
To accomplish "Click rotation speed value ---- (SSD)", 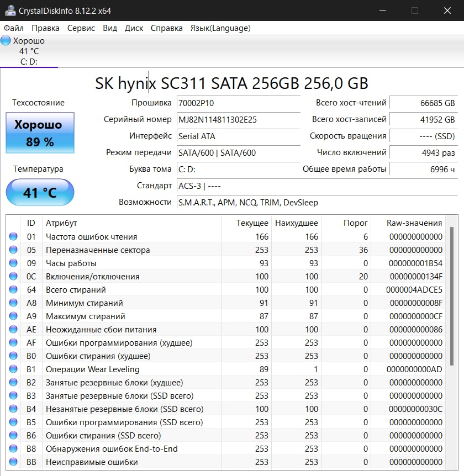I will [424, 136].
